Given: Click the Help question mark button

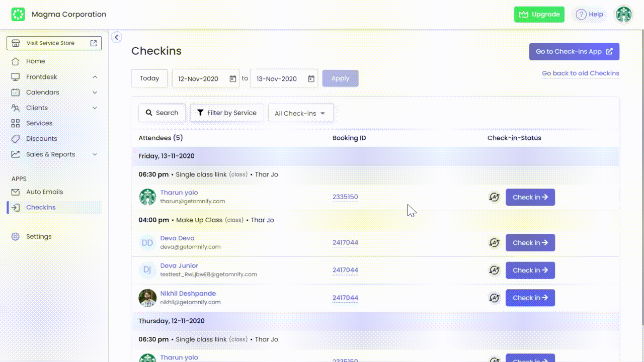Looking at the screenshot, I should (x=590, y=15).
